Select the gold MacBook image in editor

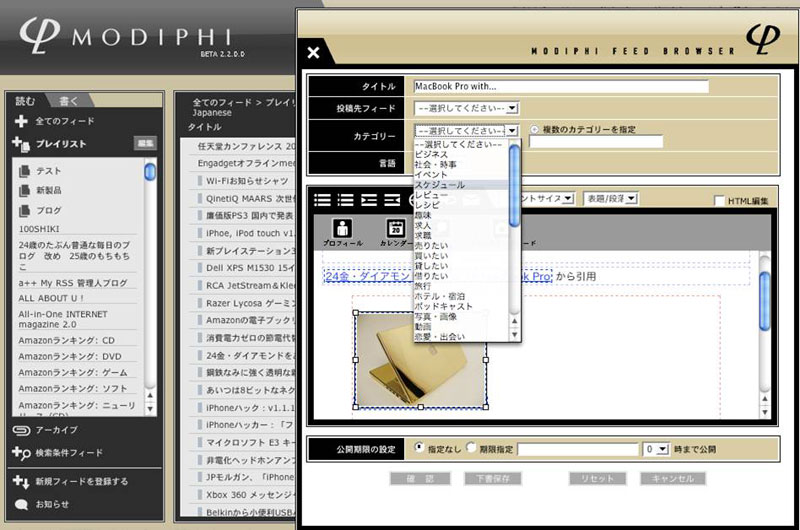click(x=420, y=360)
